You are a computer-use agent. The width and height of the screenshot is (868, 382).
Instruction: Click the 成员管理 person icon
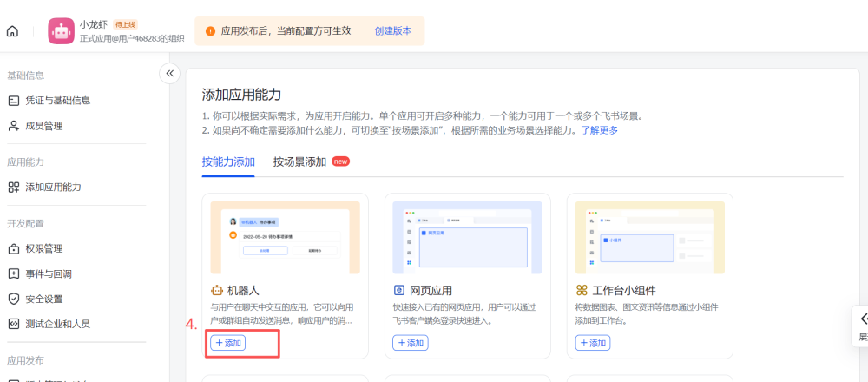click(x=14, y=126)
